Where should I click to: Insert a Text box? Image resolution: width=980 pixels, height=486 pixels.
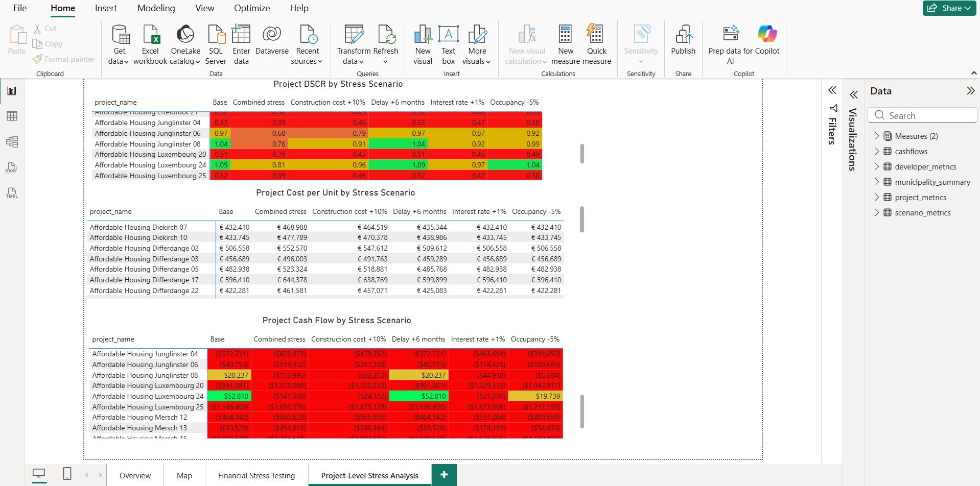click(448, 45)
